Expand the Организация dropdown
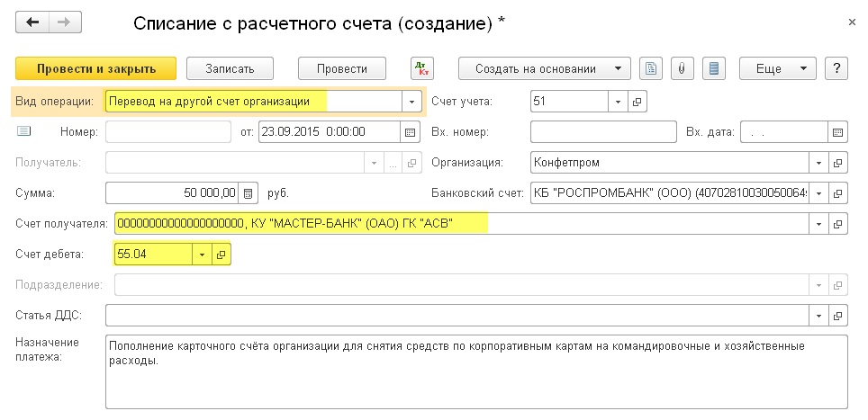 [818, 163]
